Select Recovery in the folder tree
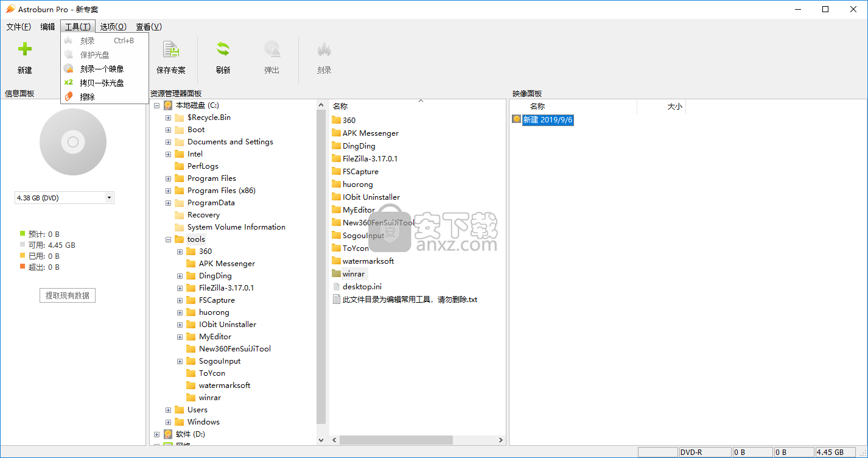 203,215
